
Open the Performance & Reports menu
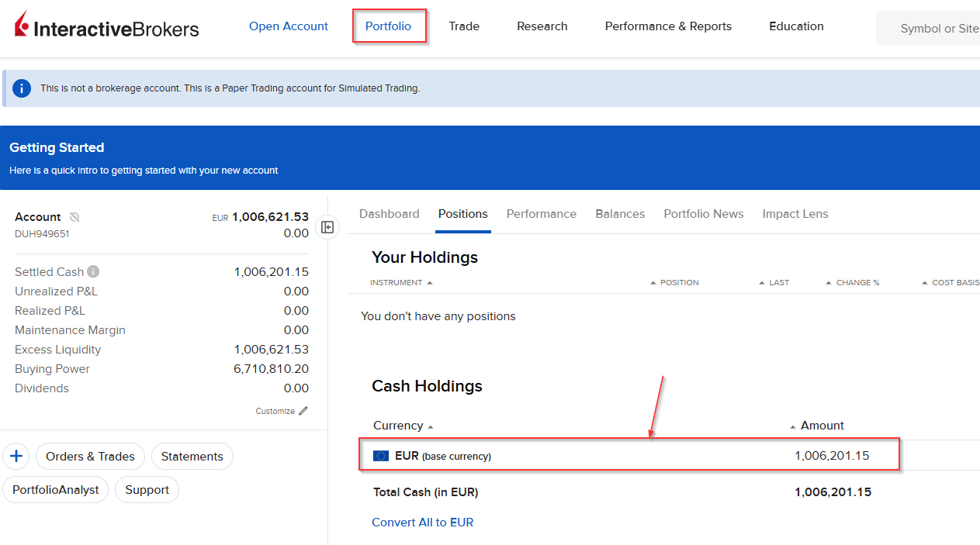668,26
